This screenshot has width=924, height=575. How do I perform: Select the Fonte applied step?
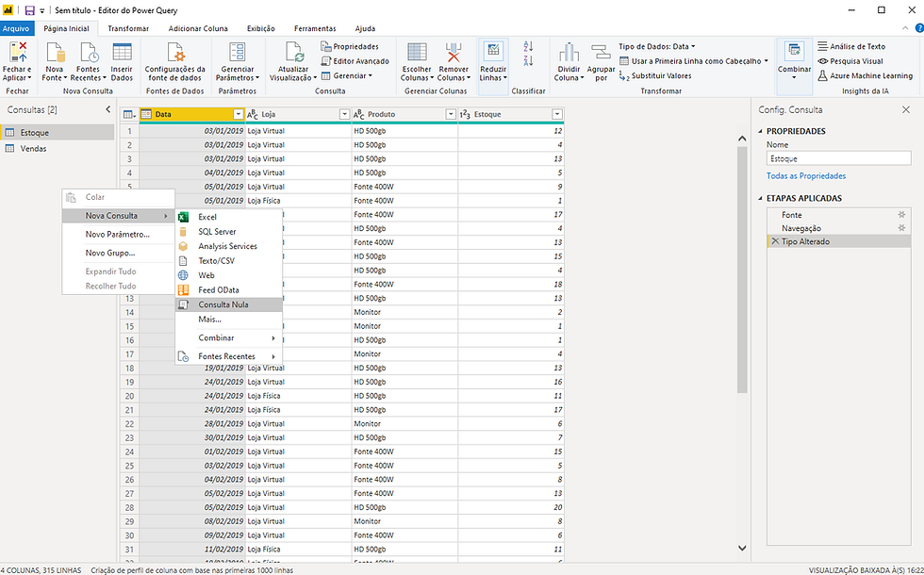click(838, 215)
